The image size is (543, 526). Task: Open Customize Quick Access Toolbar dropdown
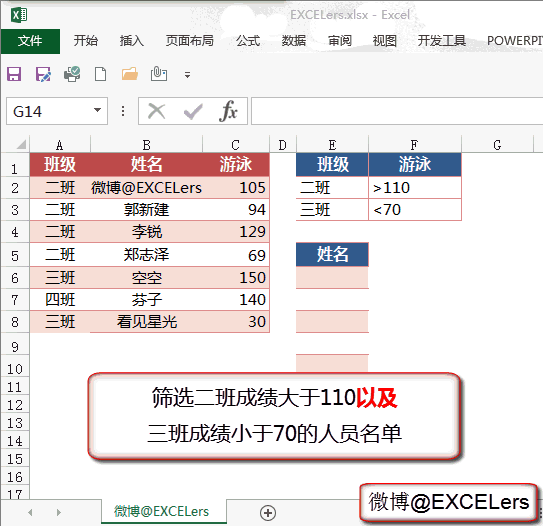tap(187, 75)
